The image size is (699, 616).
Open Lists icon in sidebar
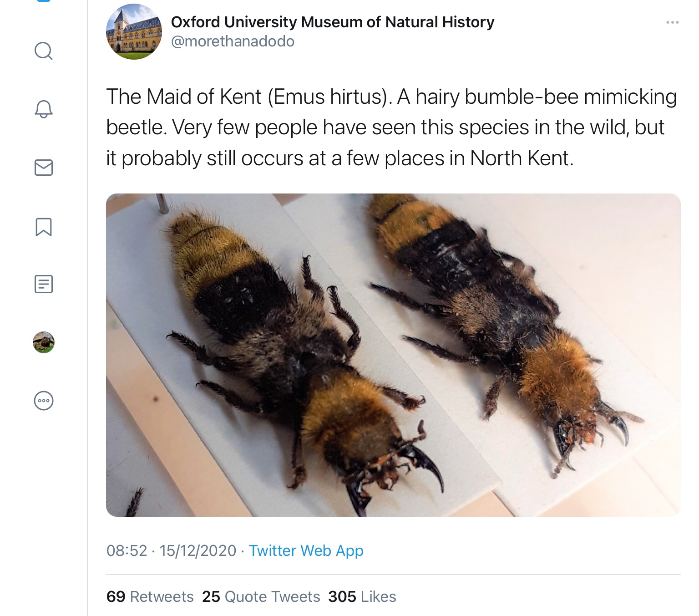(x=44, y=284)
